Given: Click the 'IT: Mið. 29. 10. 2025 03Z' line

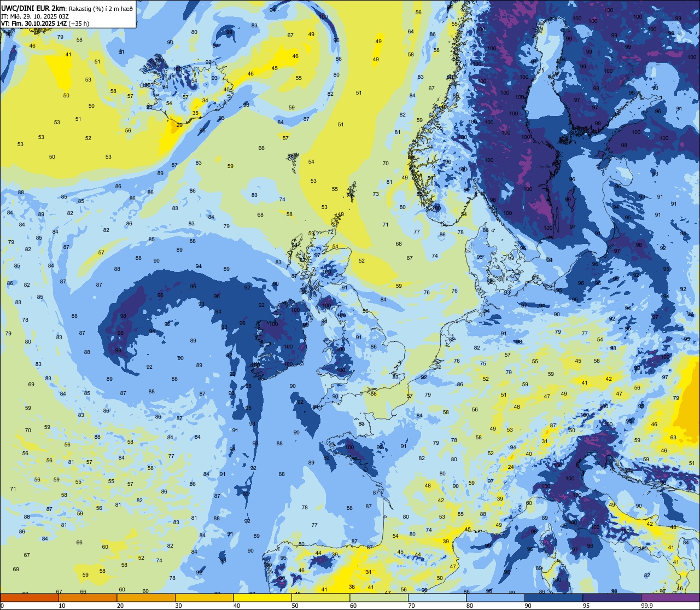Looking at the screenshot, I should tap(35, 16).
